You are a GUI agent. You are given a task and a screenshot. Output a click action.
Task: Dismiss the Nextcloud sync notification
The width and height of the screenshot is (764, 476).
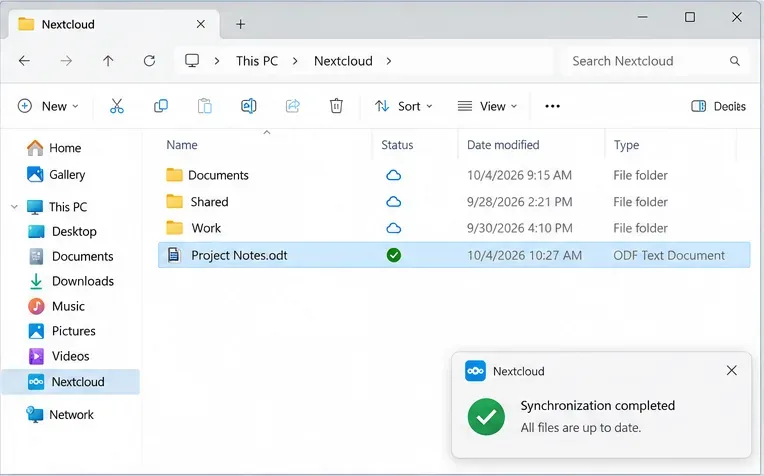(731, 370)
